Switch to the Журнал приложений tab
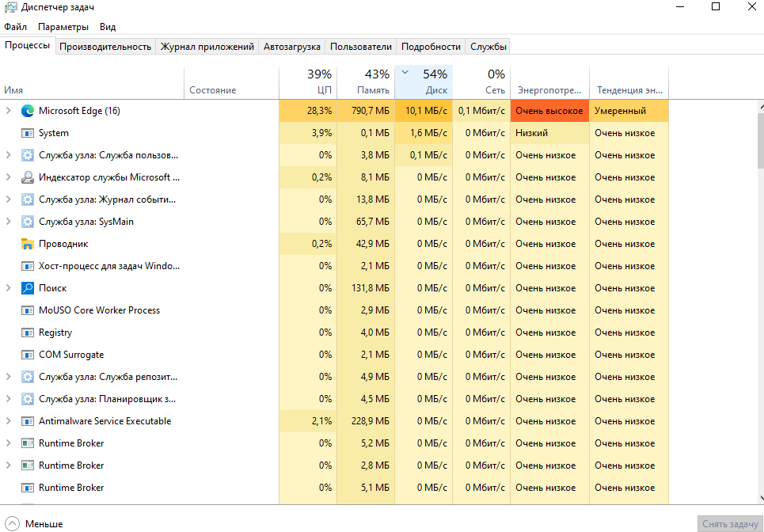Image resolution: width=764 pixels, height=532 pixels. [x=207, y=47]
